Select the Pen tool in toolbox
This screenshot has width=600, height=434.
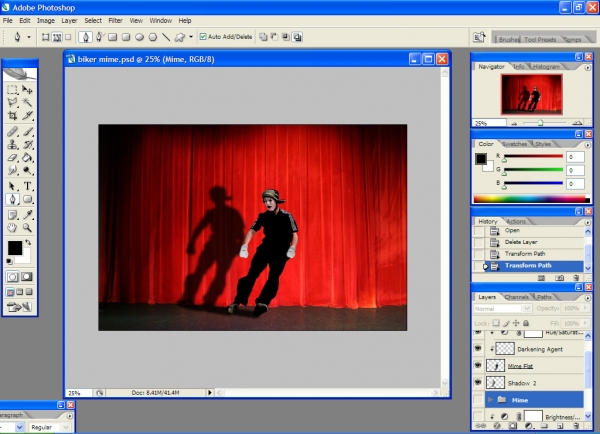click(12, 199)
